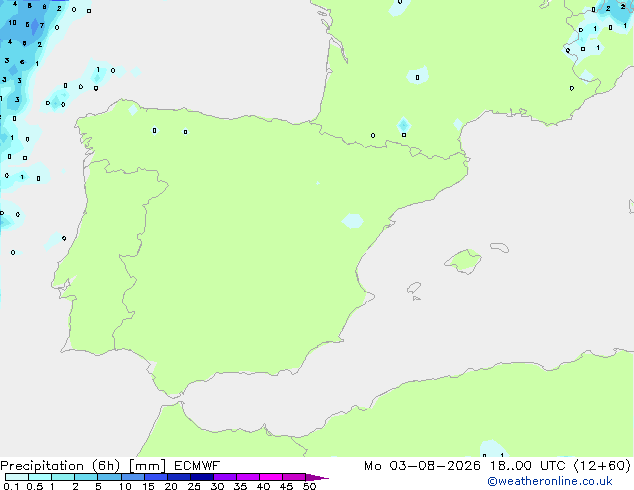Click the purple arrow past 50 on legend
This screenshot has width=634, height=490.
(x=317, y=477)
